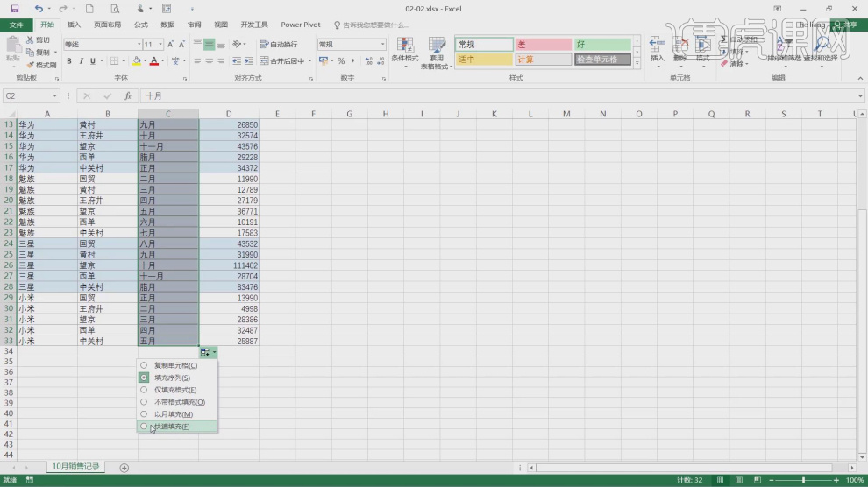Expand the Name Box dropdown
This screenshot has height=487, width=868.
coord(55,96)
